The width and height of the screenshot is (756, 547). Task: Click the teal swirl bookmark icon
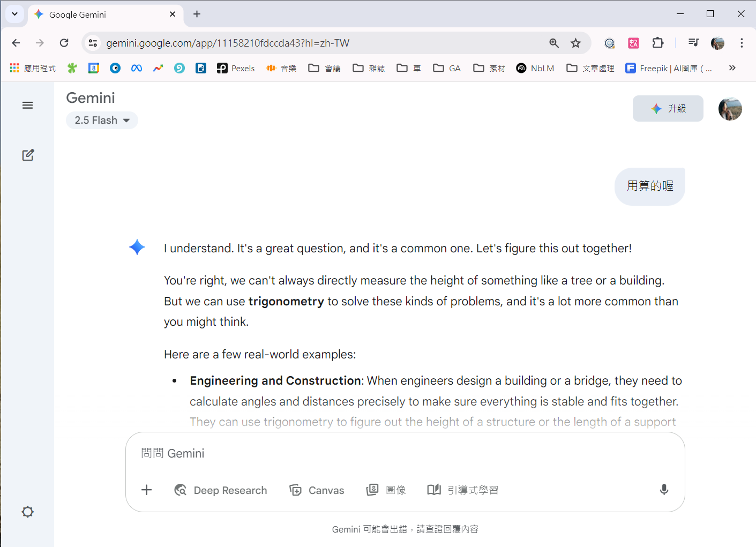[x=179, y=68]
